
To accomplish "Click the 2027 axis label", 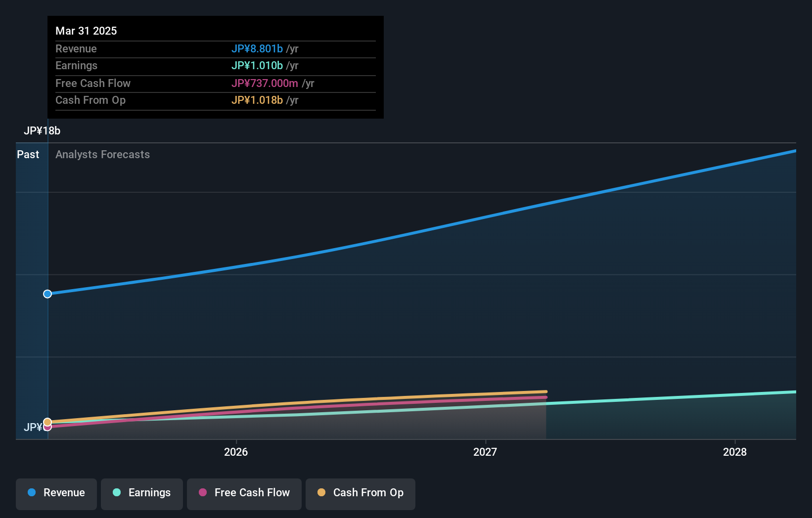I will (485, 452).
